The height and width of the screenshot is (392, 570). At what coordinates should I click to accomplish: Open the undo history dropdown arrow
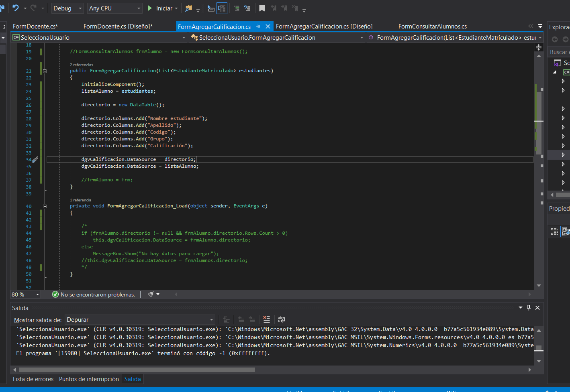click(x=25, y=8)
